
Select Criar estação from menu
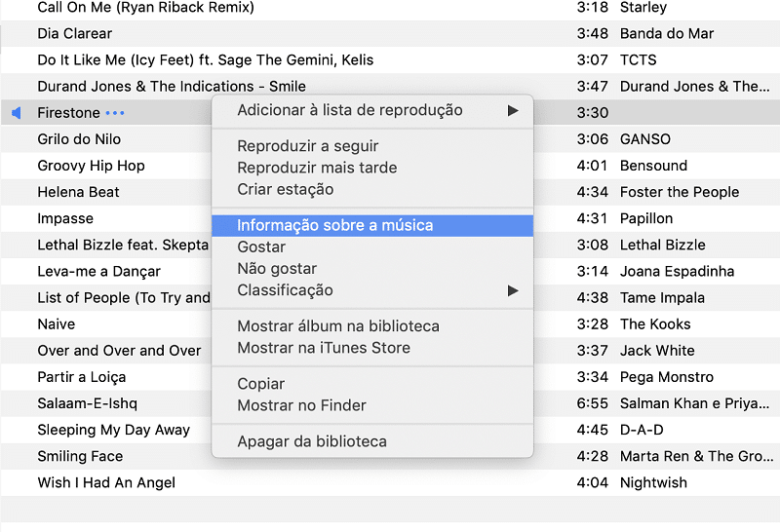pos(286,189)
